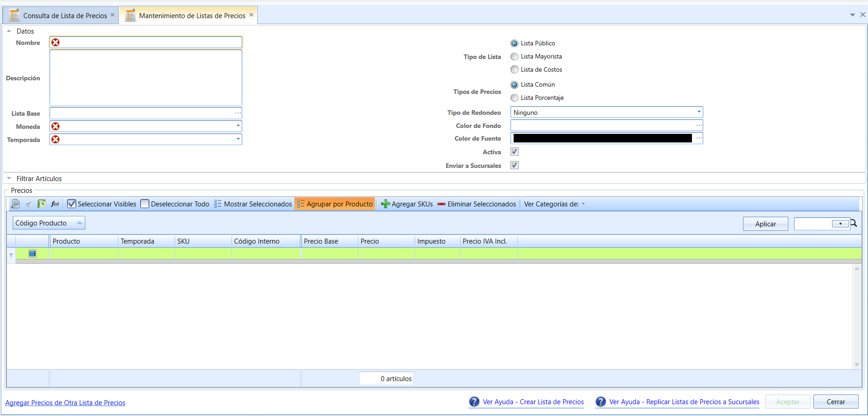This screenshot has width=868, height=416.
Task: Toggle Enviar a Sucursales checkbox
Action: pyautogui.click(x=515, y=165)
